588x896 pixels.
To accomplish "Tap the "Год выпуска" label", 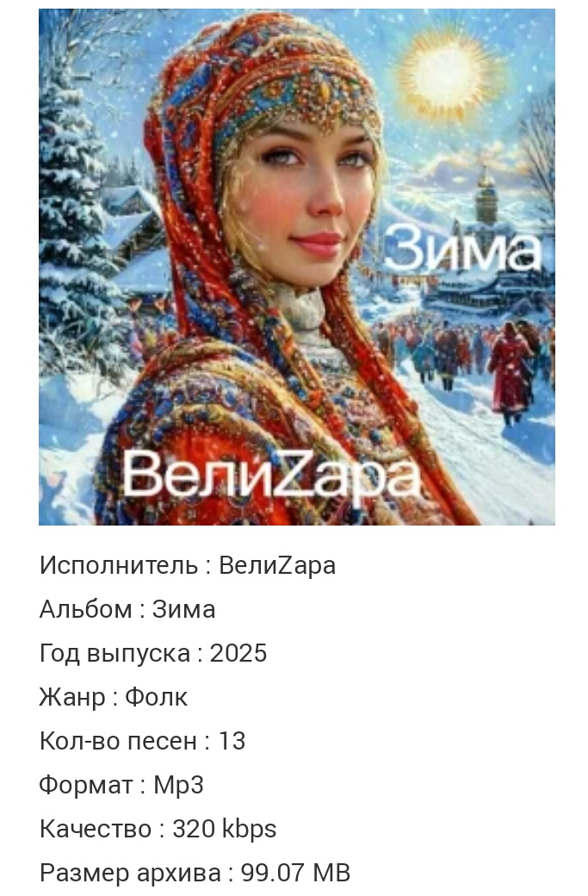I will click(115, 653).
